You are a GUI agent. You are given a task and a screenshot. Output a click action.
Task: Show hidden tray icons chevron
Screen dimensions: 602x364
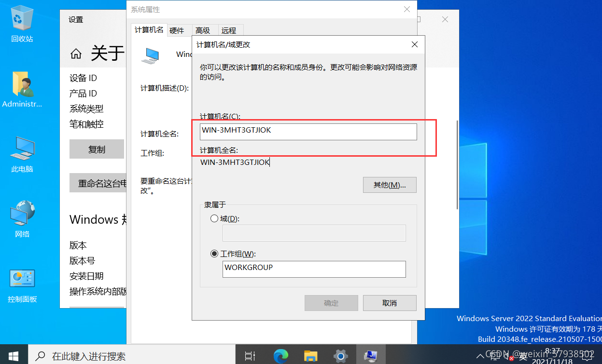coord(481,356)
